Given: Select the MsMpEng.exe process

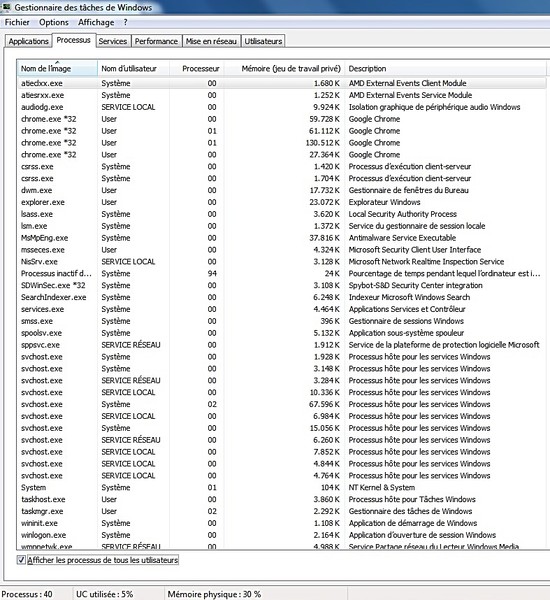Looking at the screenshot, I should pos(282,238).
